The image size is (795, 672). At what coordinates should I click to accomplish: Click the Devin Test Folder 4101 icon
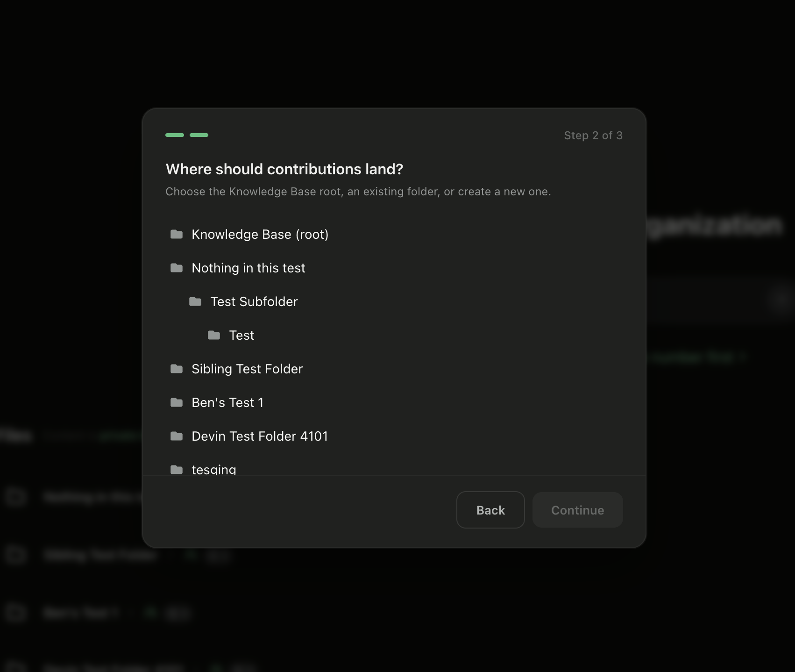click(177, 436)
